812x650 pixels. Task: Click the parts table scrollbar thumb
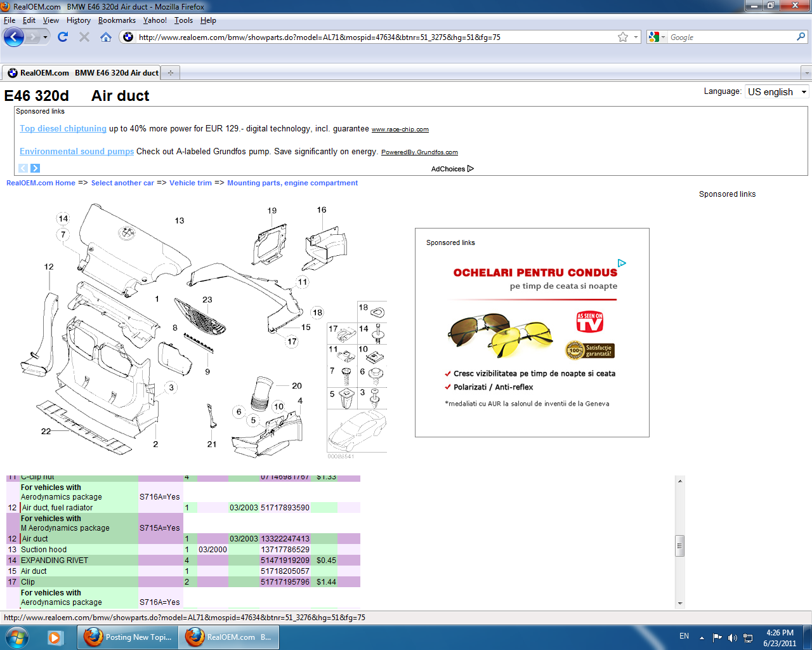point(680,546)
